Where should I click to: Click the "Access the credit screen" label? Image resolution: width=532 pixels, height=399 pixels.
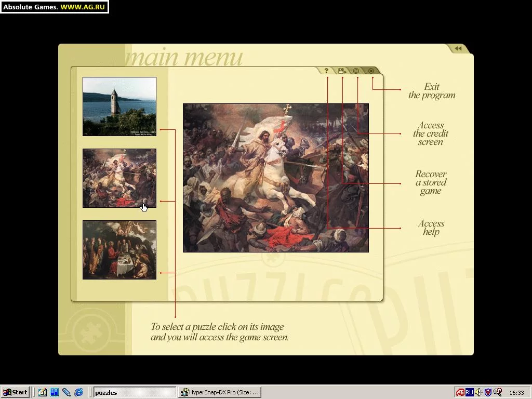pos(431,134)
